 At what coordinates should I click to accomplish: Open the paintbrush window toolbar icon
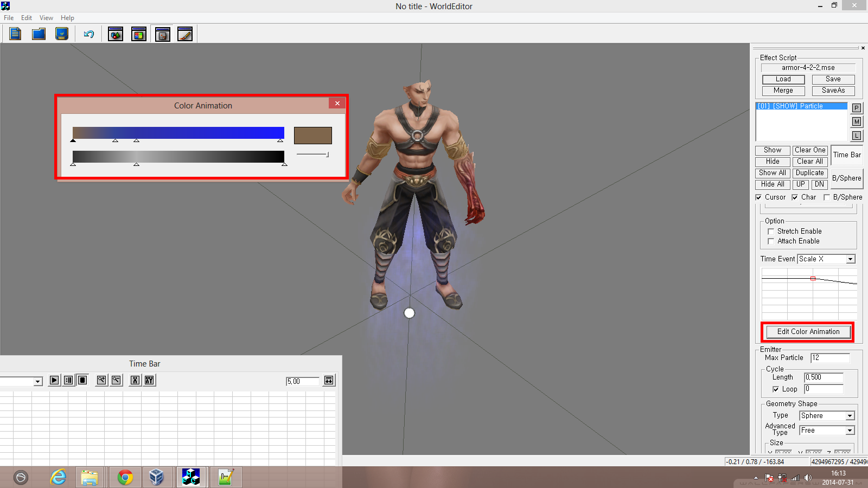click(x=185, y=34)
